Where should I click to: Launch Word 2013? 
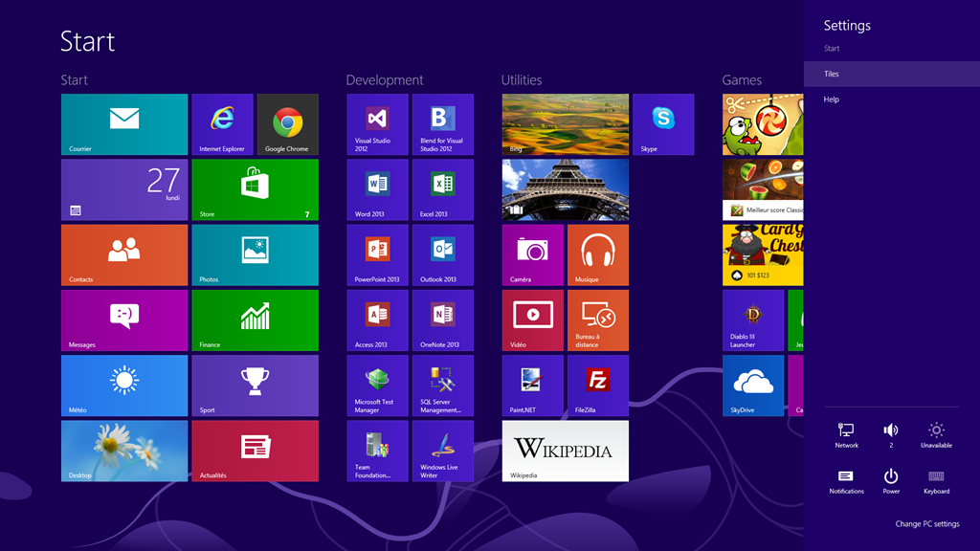click(x=377, y=189)
